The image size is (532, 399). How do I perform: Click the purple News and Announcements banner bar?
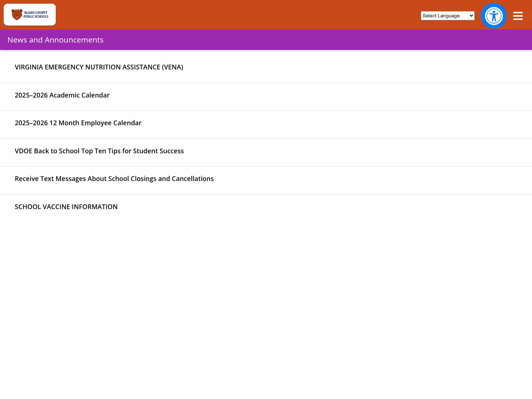click(x=296, y=40)
